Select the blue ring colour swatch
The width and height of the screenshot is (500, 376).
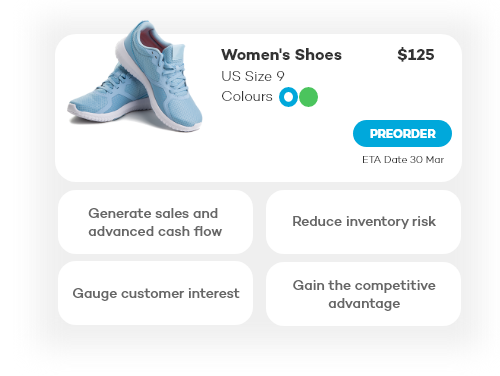[x=288, y=97]
